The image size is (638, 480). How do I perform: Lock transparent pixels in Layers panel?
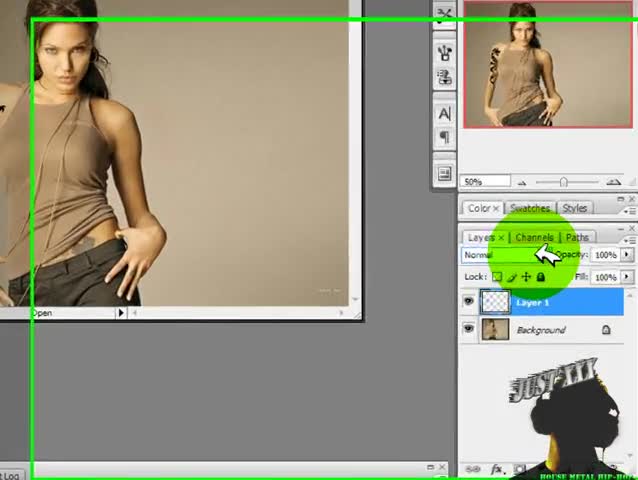[497, 277]
